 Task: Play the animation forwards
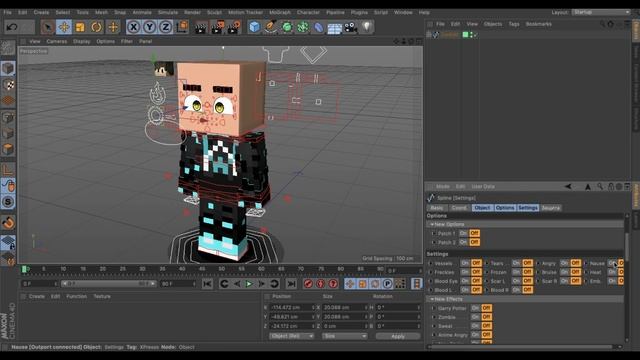point(249,284)
